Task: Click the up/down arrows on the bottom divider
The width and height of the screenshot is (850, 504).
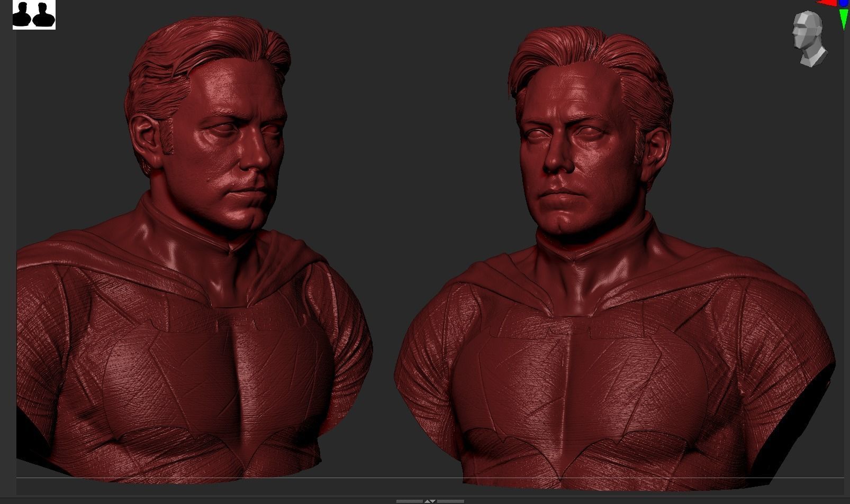Action: click(x=430, y=501)
